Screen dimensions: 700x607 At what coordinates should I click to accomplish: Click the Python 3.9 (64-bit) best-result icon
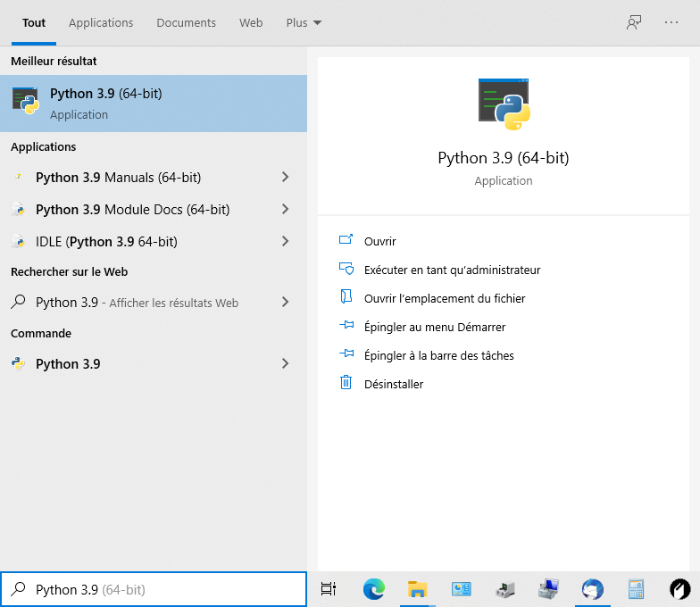click(25, 100)
